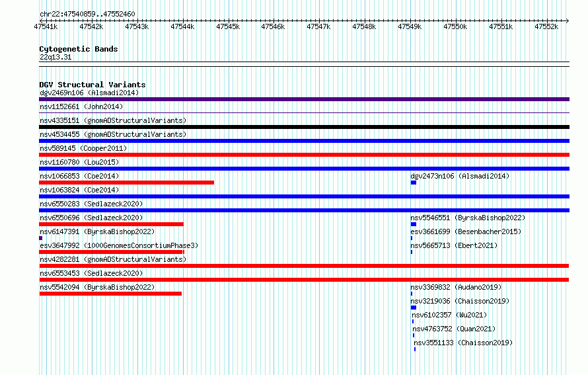Click the 47550k ruler label
Image resolution: width=588 pixels, height=375 pixels.
pos(455,26)
